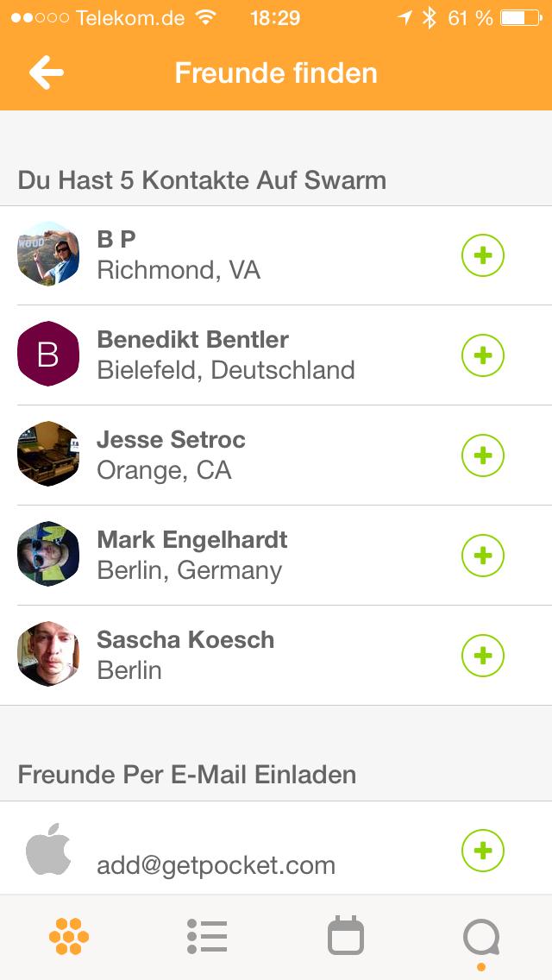Tap the Bluetooth icon in status bar
The height and width of the screenshot is (980, 552).
tap(429, 18)
